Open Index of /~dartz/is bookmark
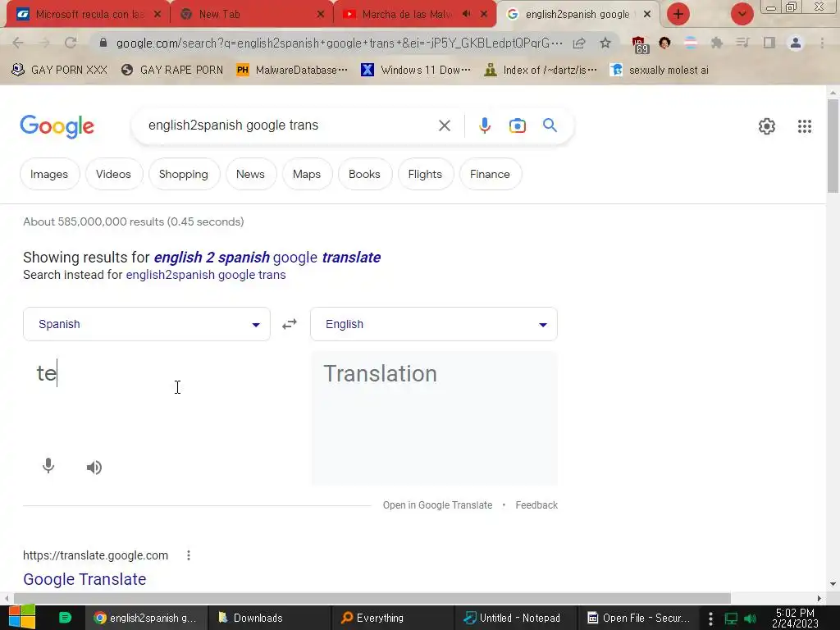840x630 pixels. (541, 71)
